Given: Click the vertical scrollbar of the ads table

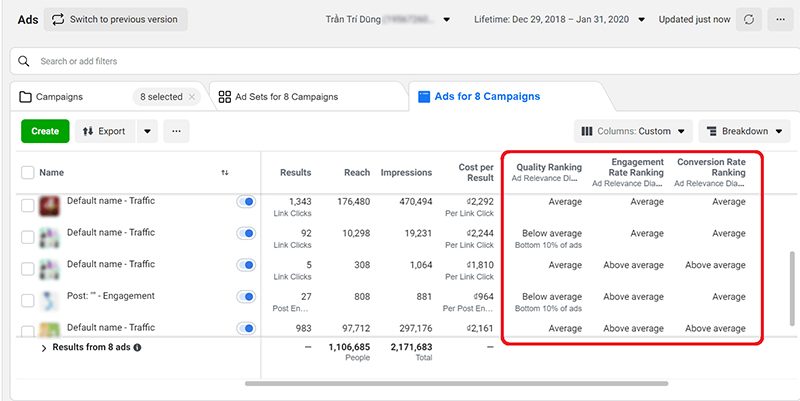Looking at the screenshot, I should click(x=792, y=288).
